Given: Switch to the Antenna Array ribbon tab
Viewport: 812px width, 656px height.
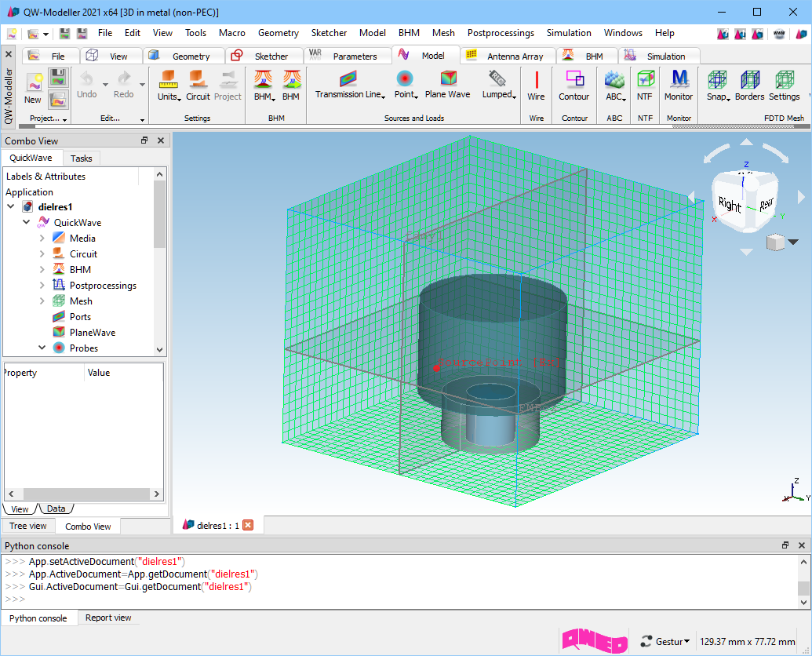Looking at the screenshot, I should coord(508,56).
